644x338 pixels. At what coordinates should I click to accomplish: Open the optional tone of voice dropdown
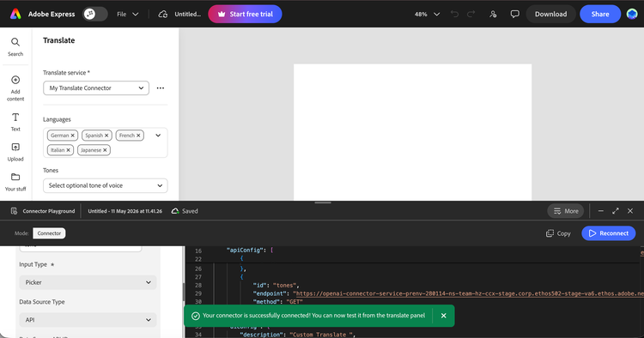[x=105, y=185]
